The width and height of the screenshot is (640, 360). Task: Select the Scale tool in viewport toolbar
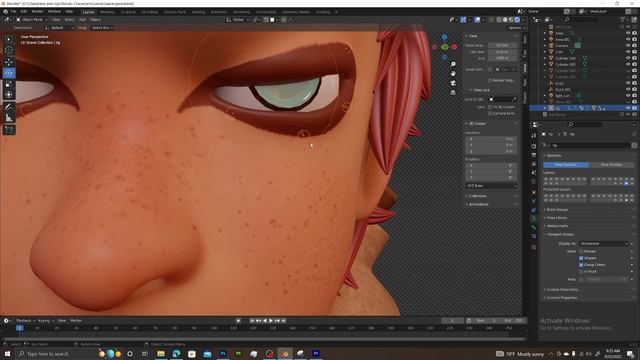pos(9,84)
